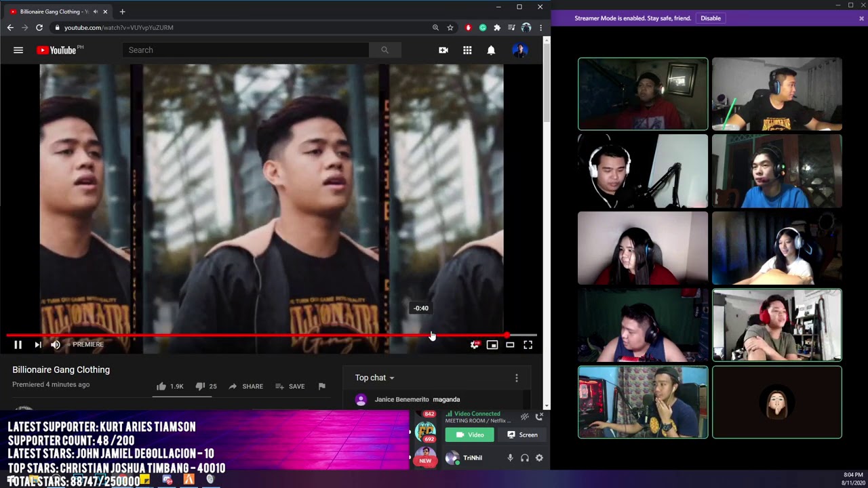
Task: Click the Chrome address bar URL
Action: 119,28
